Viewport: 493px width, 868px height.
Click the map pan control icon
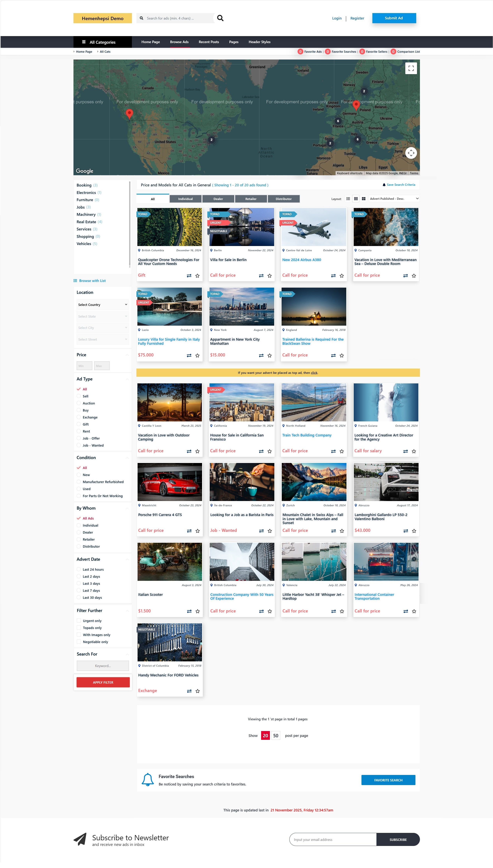tap(411, 153)
